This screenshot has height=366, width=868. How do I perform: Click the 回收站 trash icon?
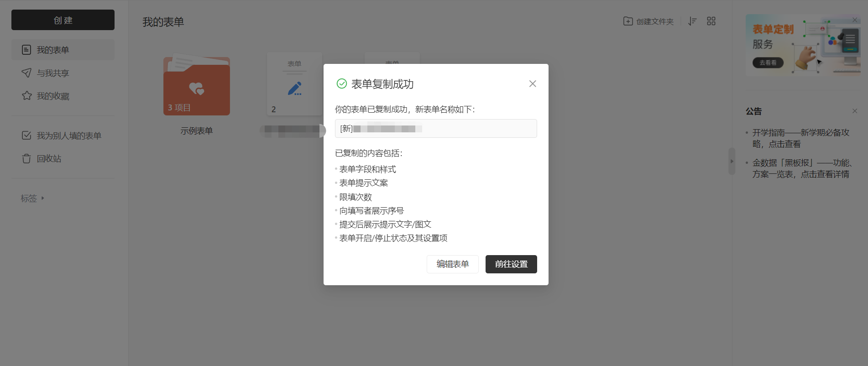point(26,158)
